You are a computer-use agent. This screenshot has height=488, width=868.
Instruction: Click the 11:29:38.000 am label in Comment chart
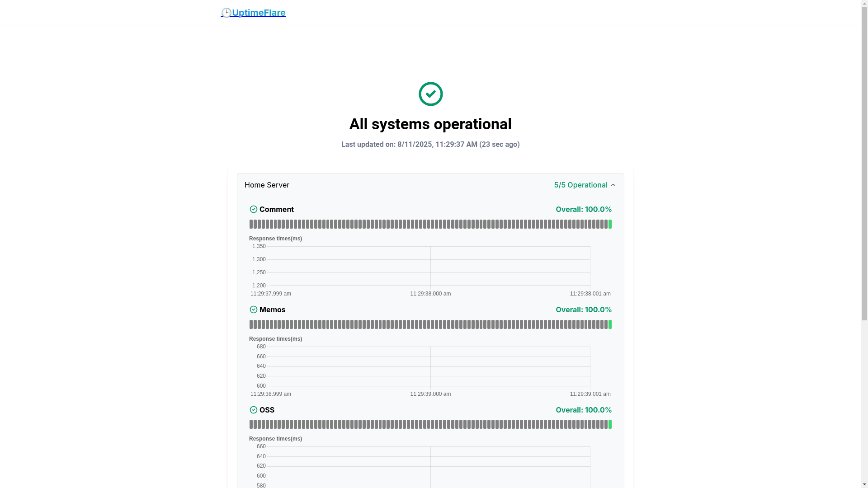pyautogui.click(x=430, y=294)
